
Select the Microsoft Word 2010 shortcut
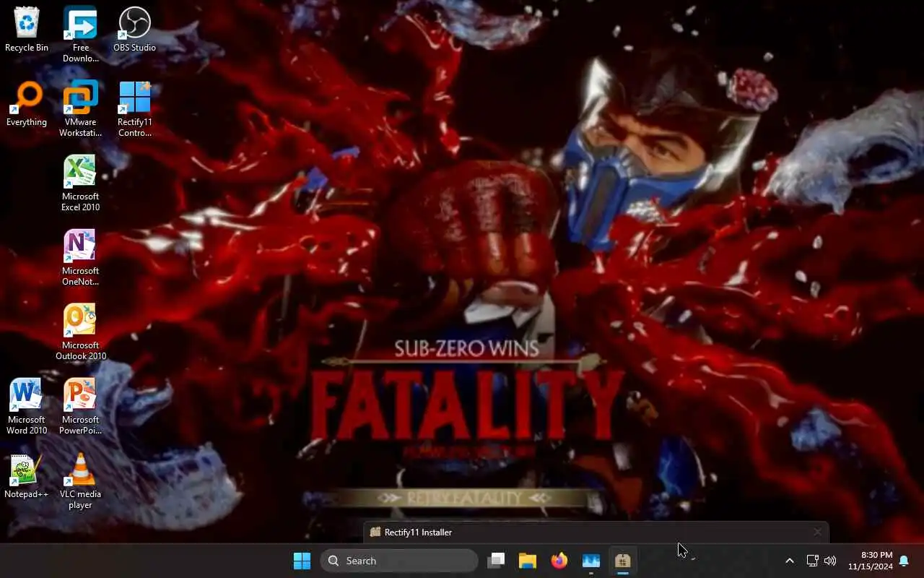[27, 407]
